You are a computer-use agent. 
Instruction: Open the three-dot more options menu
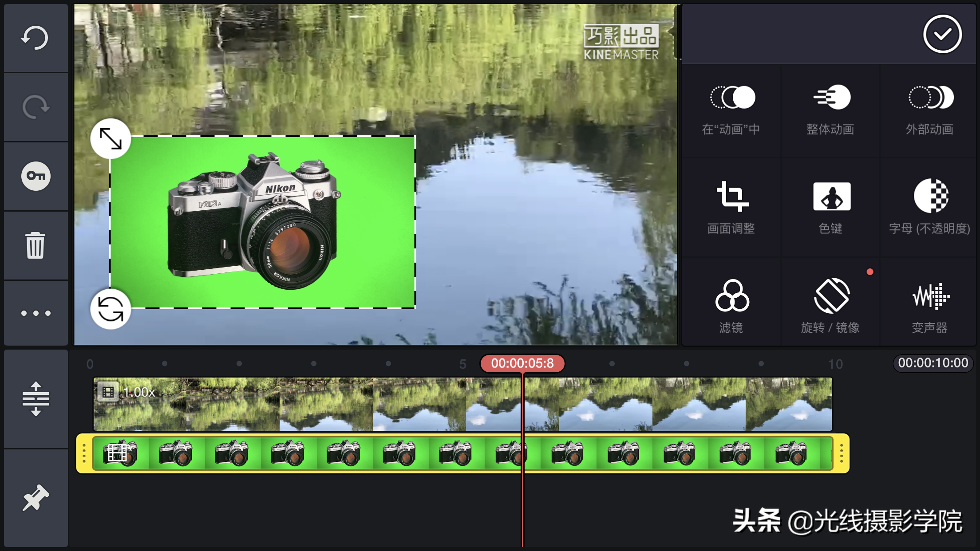pyautogui.click(x=36, y=313)
